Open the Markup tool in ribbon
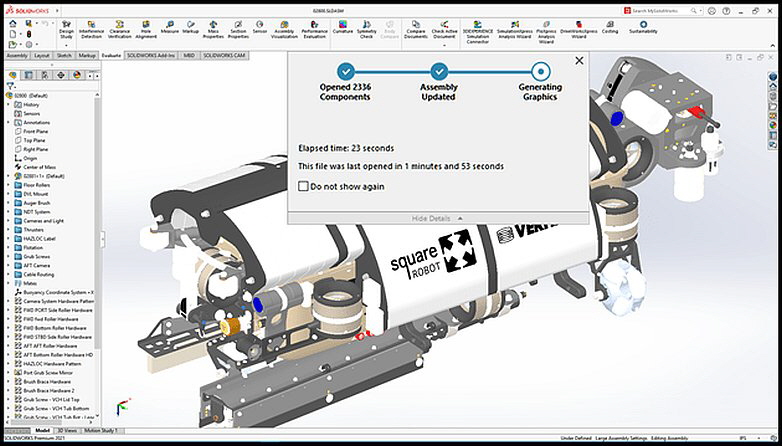The height and width of the screenshot is (446, 782). point(191,27)
